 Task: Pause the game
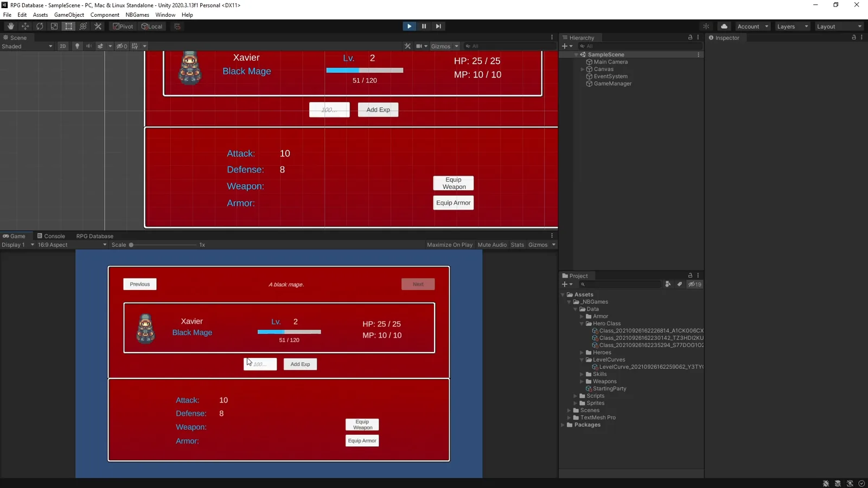(x=424, y=26)
